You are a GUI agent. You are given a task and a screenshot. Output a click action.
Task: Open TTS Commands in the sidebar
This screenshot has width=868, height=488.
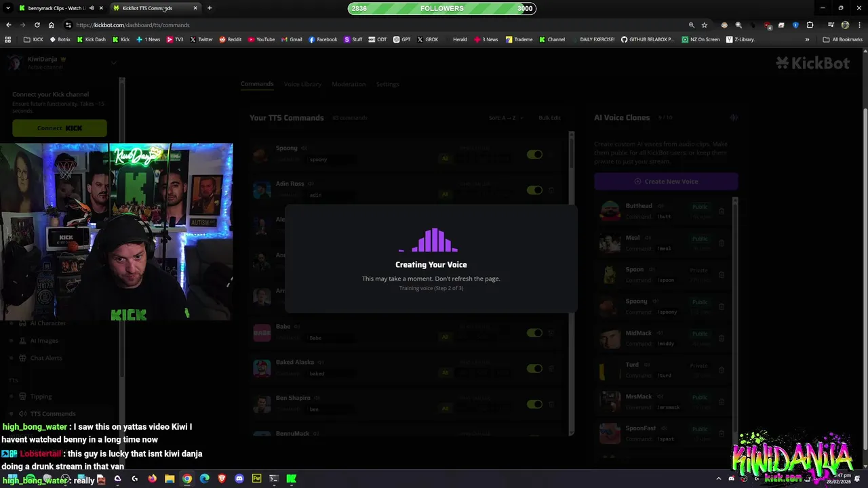coord(53,413)
